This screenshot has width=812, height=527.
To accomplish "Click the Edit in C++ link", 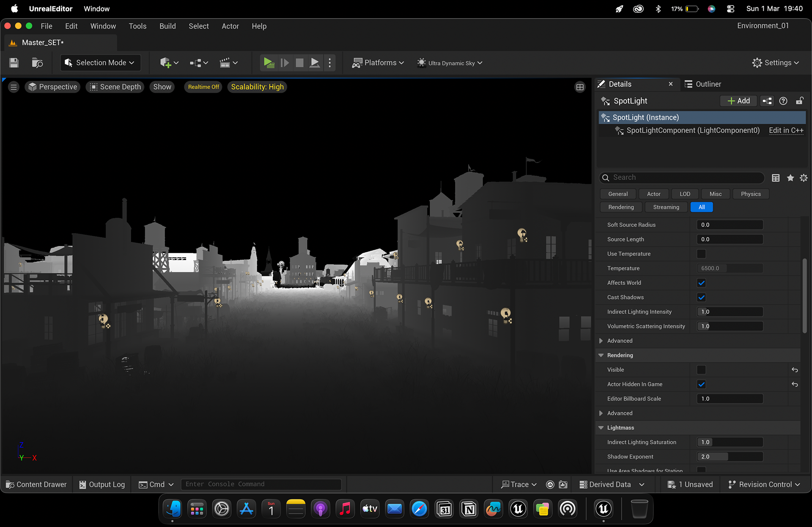I will (x=786, y=131).
